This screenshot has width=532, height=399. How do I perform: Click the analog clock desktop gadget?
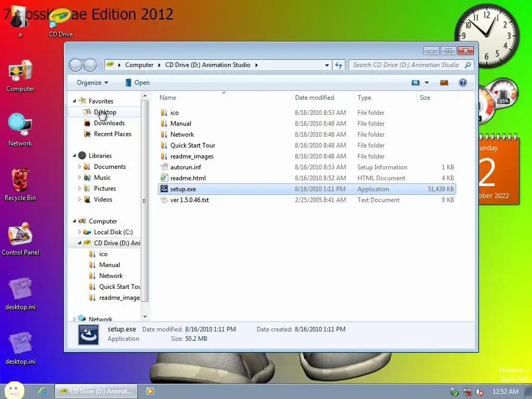coord(487,36)
